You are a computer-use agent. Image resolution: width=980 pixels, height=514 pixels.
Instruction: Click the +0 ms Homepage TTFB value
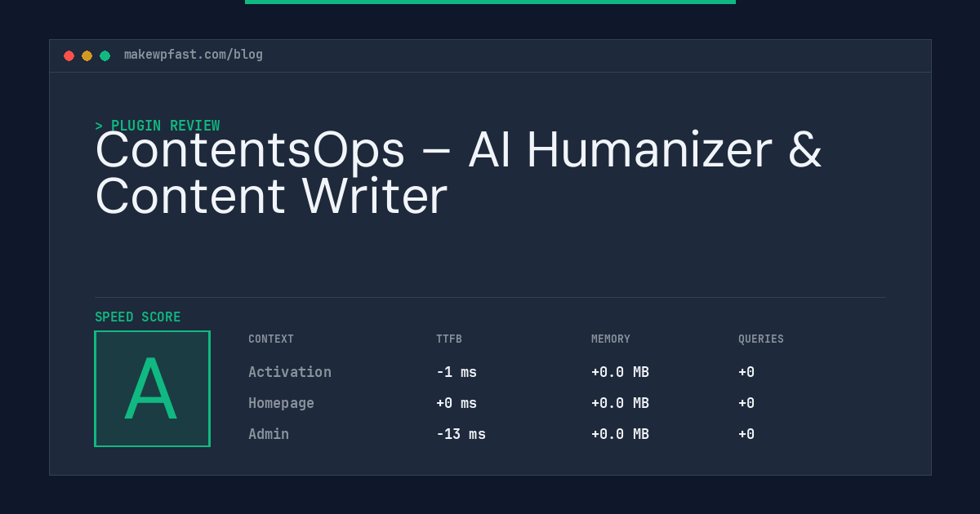457,403
